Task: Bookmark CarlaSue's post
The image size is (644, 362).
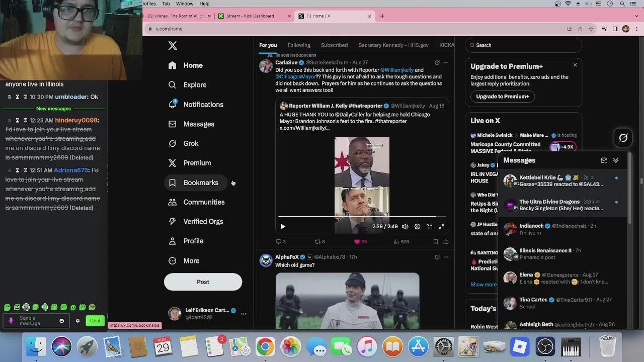Action: (435, 242)
